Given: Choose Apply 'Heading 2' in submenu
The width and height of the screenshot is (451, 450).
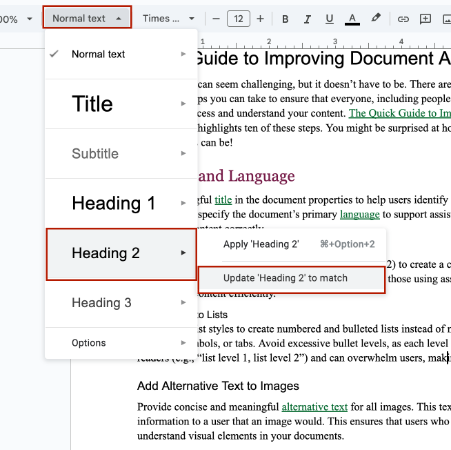Looking at the screenshot, I should (292, 244).
